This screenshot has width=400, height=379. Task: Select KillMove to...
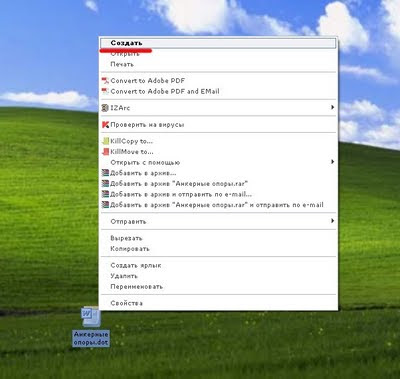tap(218, 152)
